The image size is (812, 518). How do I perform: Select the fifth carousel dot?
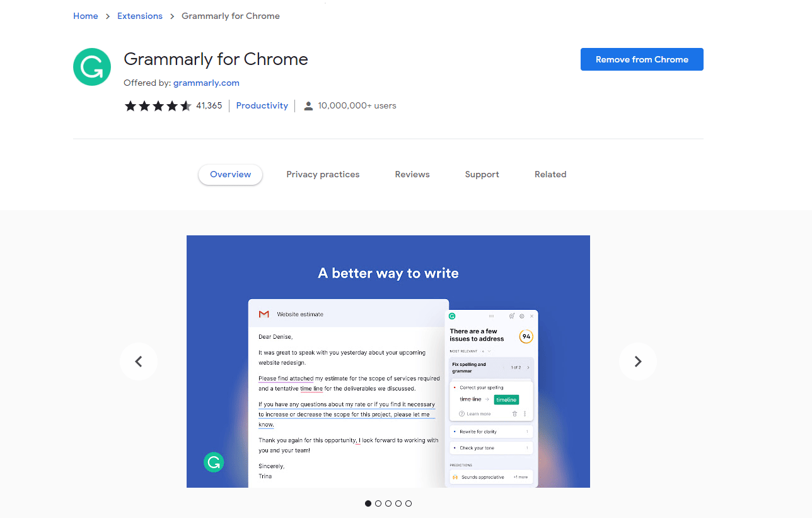point(409,503)
